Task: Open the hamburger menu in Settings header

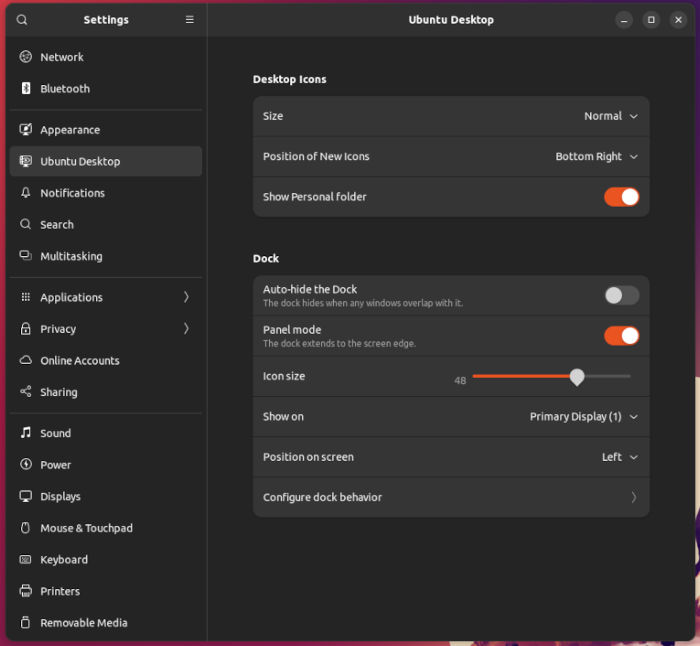Action: [190, 20]
